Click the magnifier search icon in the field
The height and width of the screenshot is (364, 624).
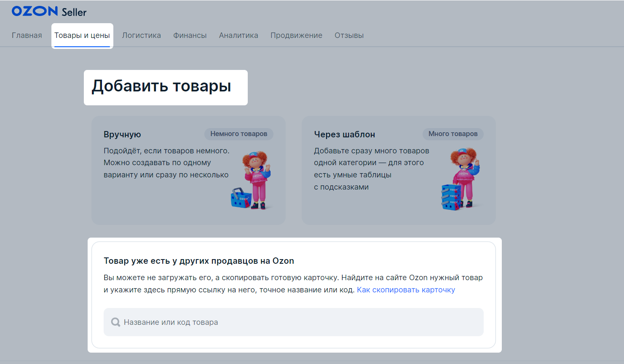point(115,322)
